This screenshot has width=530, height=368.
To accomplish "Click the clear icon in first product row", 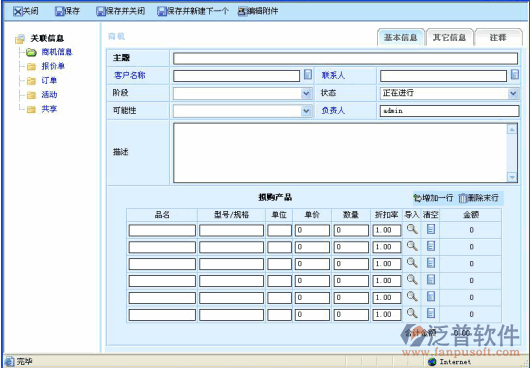I will 431,229.
